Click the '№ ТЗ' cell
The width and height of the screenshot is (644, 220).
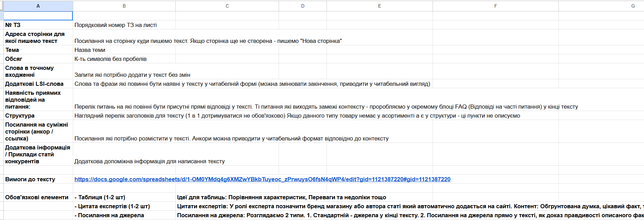point(38,25)
